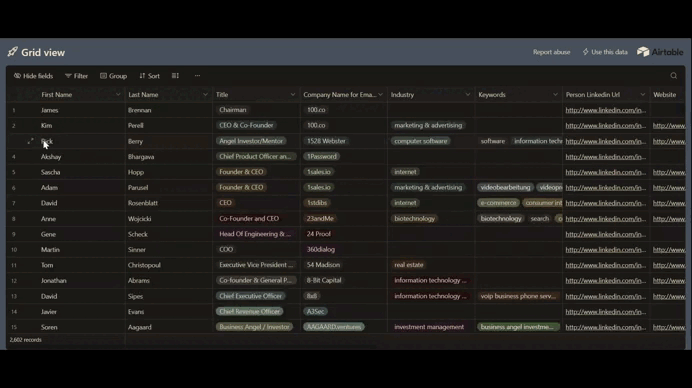Select row number 10
Viewport: 692px width, 388px height.
pos(14,250)
